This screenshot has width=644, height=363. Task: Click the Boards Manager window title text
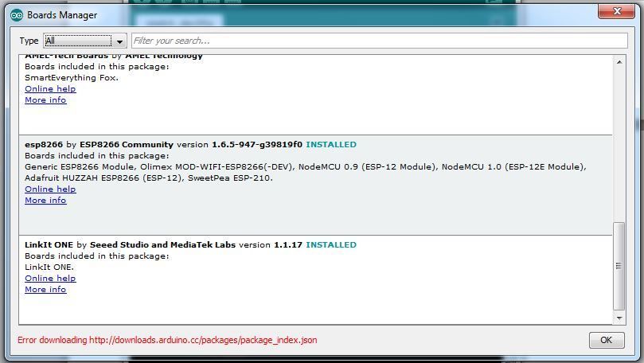pos(62,15)
